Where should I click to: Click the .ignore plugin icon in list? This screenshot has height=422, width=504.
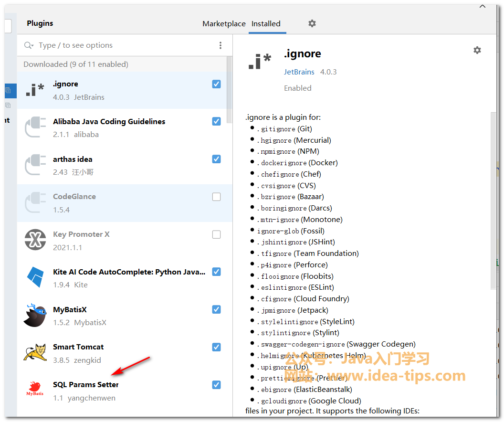(35, 90)
